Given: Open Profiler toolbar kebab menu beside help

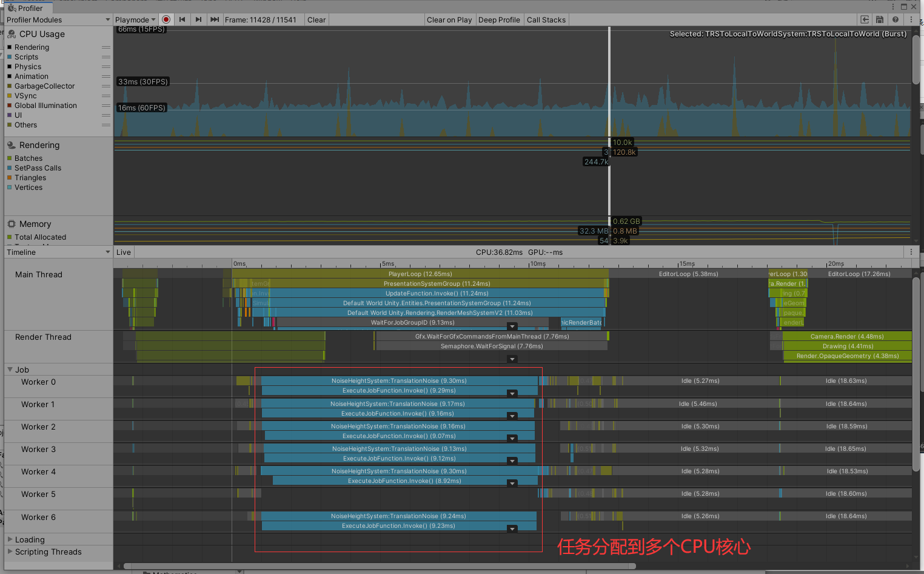Looking at the screenshot, I should point(911,20).
